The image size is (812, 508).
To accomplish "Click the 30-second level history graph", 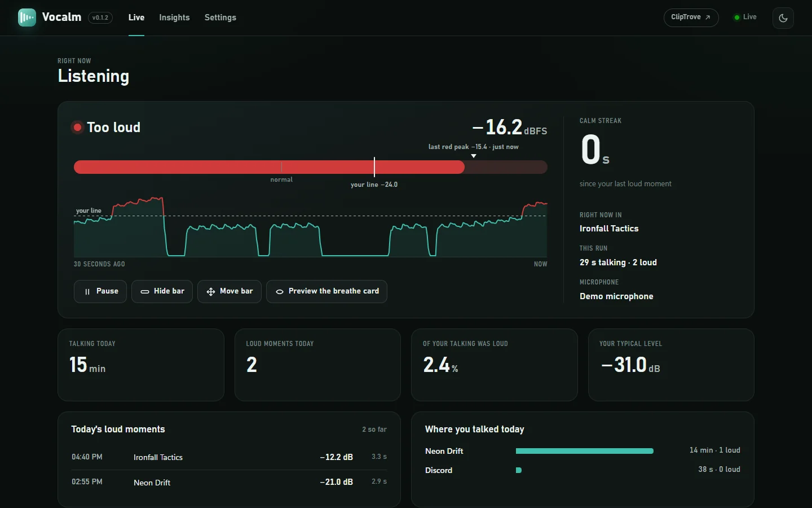I will (x=310, y=227).
